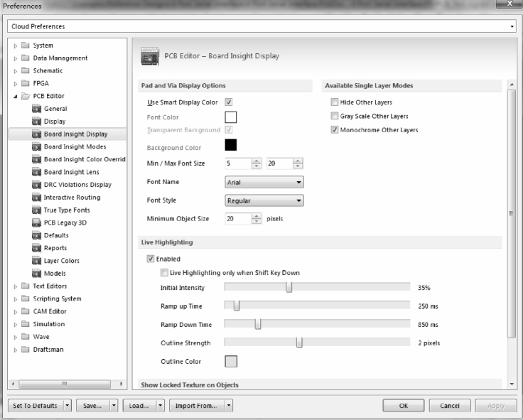Click the Display page icon in tree
523x420 pixels.
tap(36, 122)
